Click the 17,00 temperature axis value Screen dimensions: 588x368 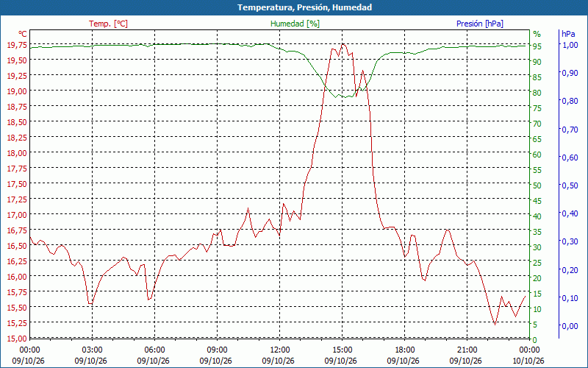[17, 215]
